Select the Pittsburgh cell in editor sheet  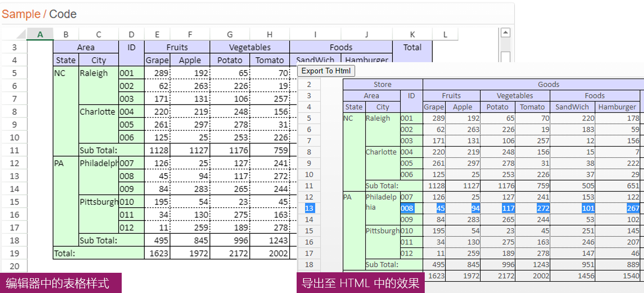click(99, 215)
